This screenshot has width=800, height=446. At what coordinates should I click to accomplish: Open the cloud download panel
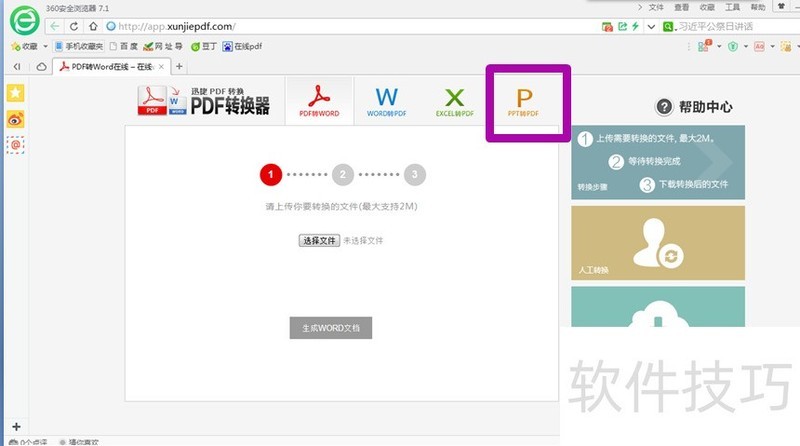pyautogui.click(x=658, y=307)
